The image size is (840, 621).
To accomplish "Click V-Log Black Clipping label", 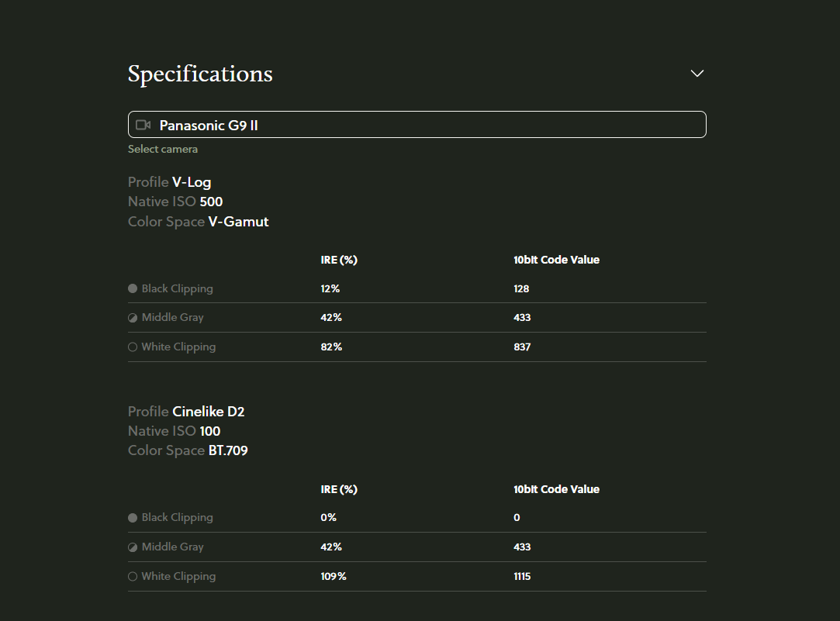I will point(178,289).
